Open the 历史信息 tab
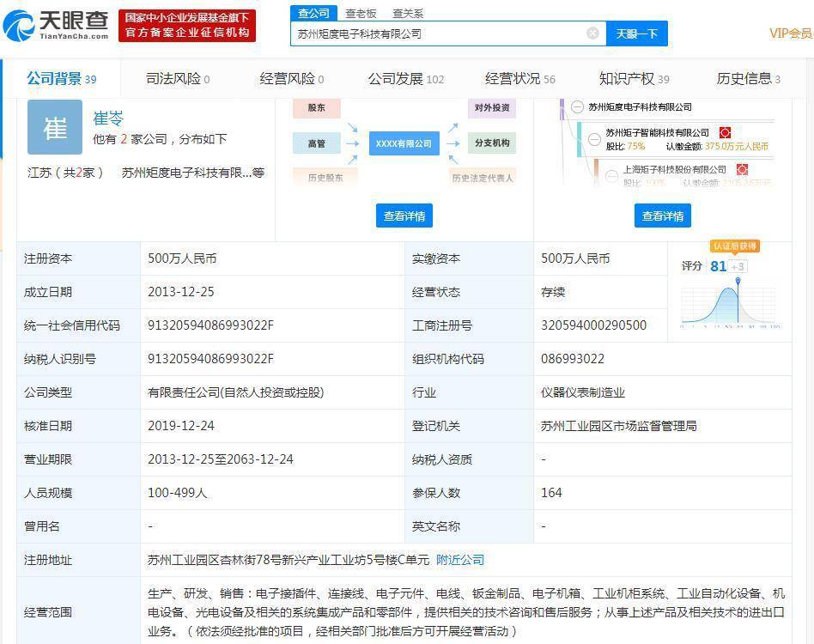 pos(748,79)
